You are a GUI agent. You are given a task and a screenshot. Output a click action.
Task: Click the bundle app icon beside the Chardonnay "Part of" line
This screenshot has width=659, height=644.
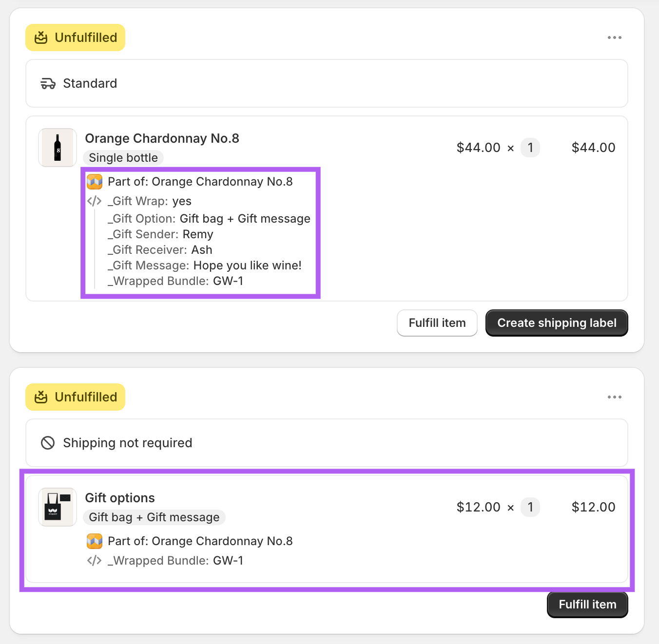pos(95,182)
